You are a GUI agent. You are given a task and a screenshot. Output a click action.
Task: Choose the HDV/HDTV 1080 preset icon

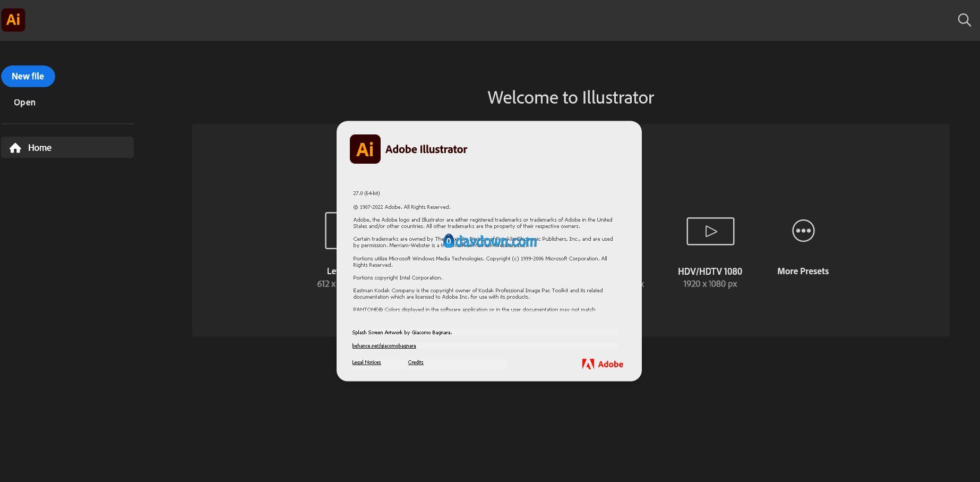click(710, 231)
